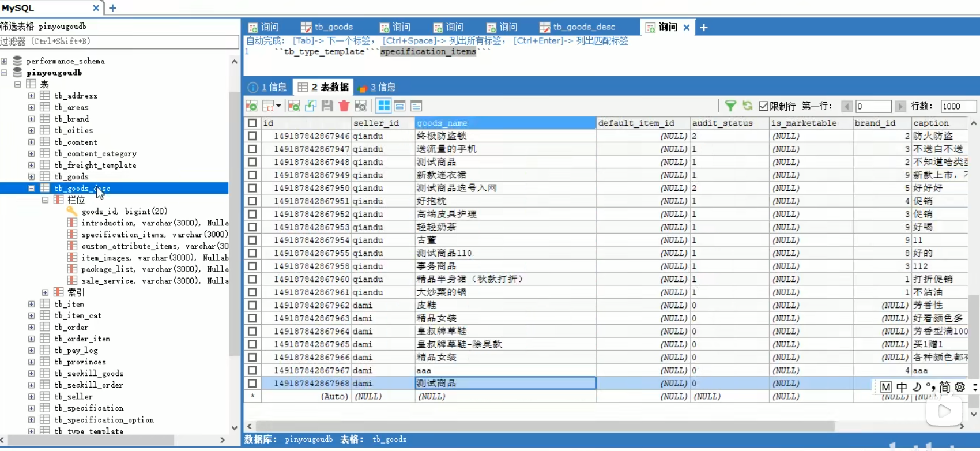
Task: Check the row checkbox for 古董
Action: tap(252, 240)
